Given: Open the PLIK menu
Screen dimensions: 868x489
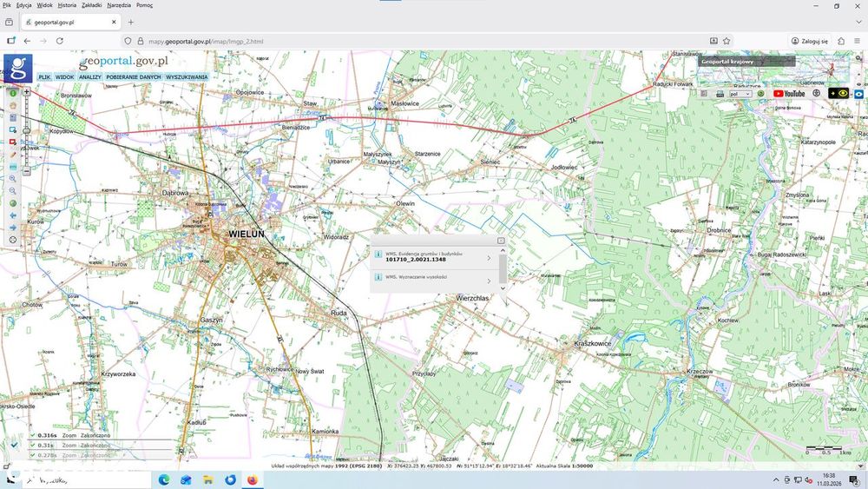Looking at the screenshot, I should point(44,77).
